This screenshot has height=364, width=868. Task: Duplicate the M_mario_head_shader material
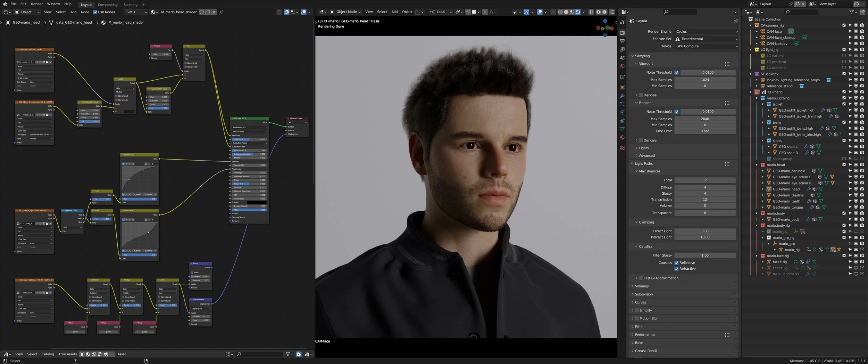click(208, 12)
